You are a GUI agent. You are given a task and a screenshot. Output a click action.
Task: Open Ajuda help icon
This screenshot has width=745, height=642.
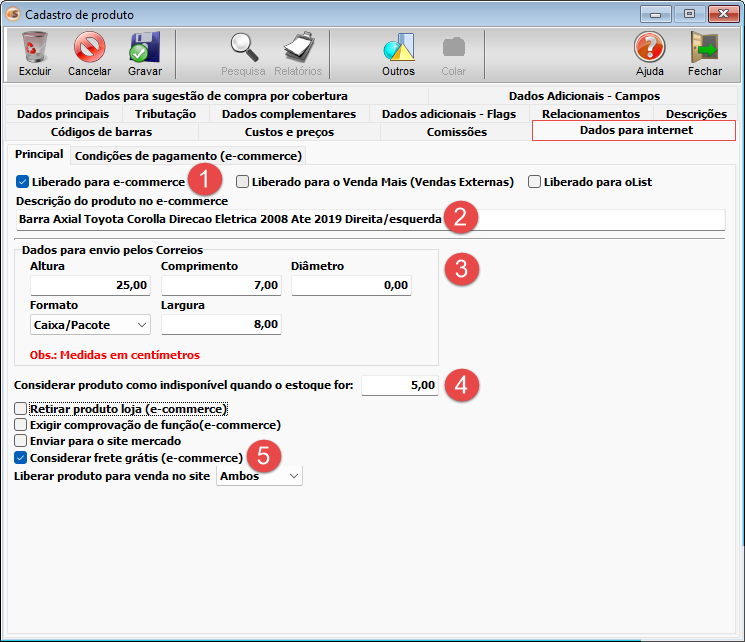[649, 47]
